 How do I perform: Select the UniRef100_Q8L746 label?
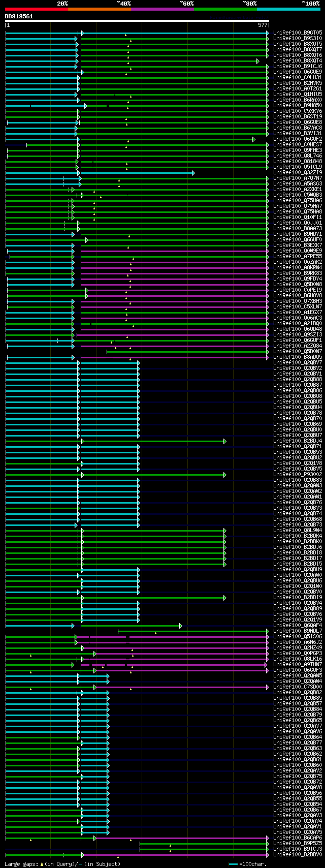298,156
